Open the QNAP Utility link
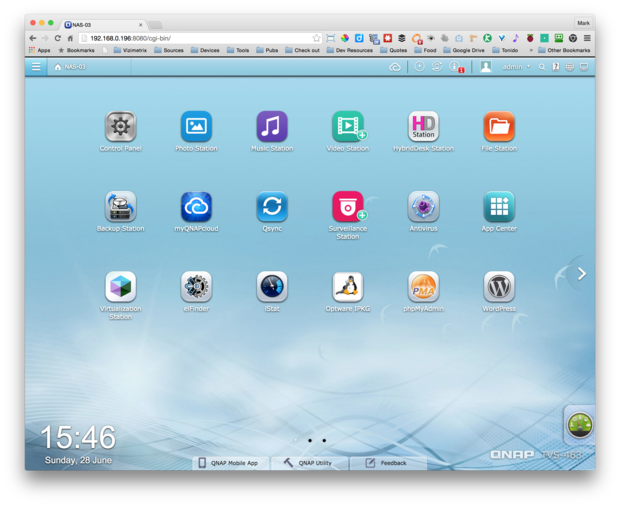 [x=310, y=463]
